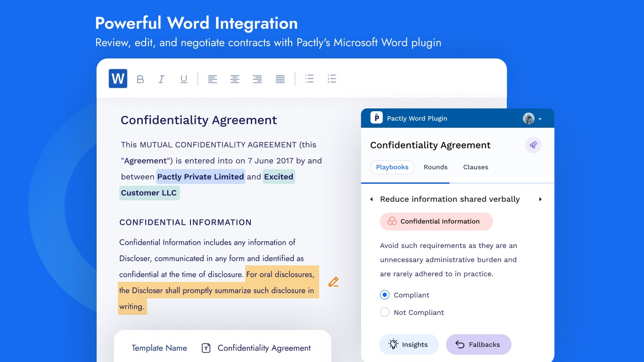Screen dimensions: 644x362
Task: Align text to the right
Action: click(257, 79)
